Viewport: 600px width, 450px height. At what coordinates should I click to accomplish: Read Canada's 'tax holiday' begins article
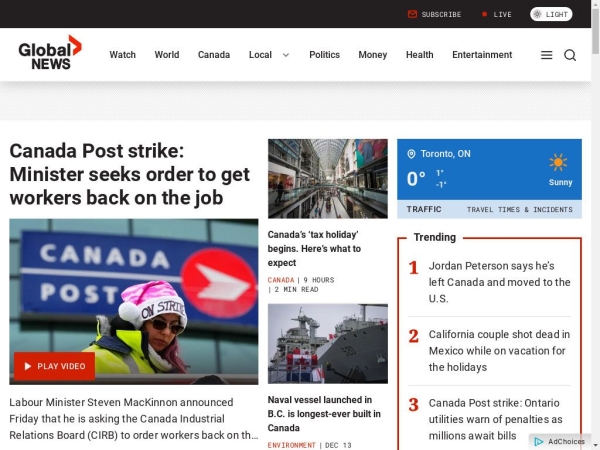point(314,249)
